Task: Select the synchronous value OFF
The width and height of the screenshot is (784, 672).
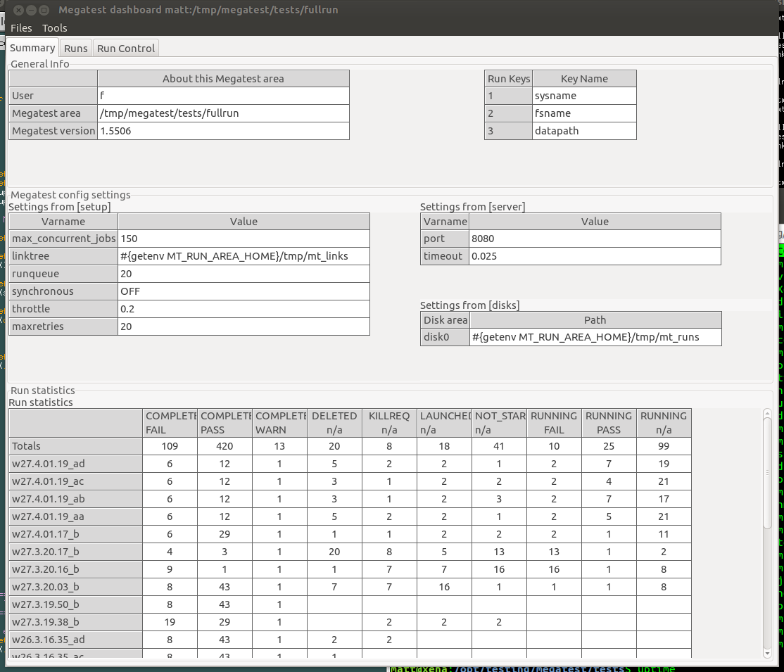Action: [244, 291]
